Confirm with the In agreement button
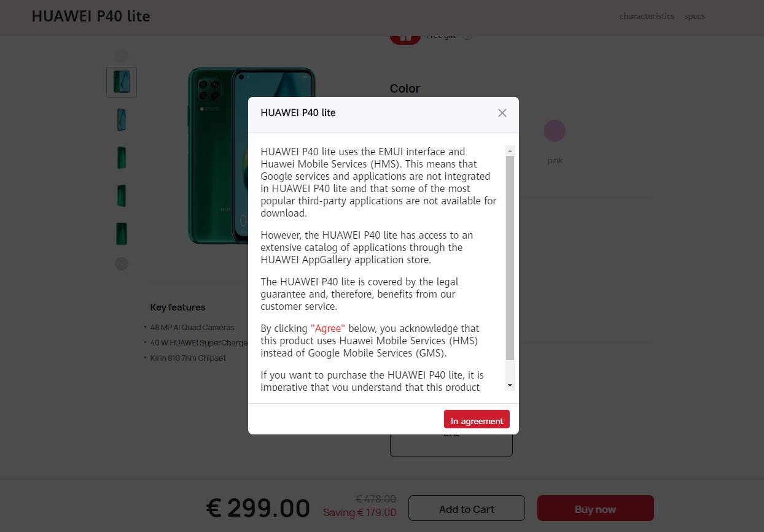764x532 pixels. tap(477, 420)
